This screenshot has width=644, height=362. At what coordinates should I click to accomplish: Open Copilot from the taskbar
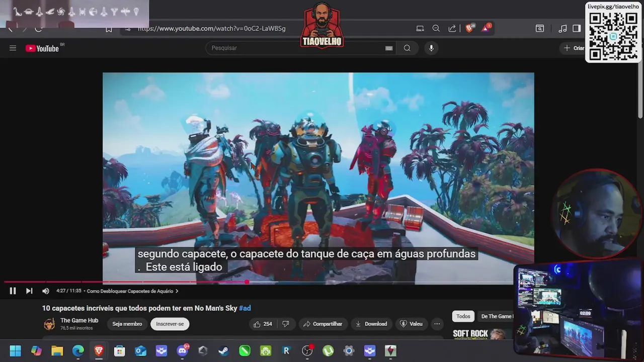click(36, 351)
